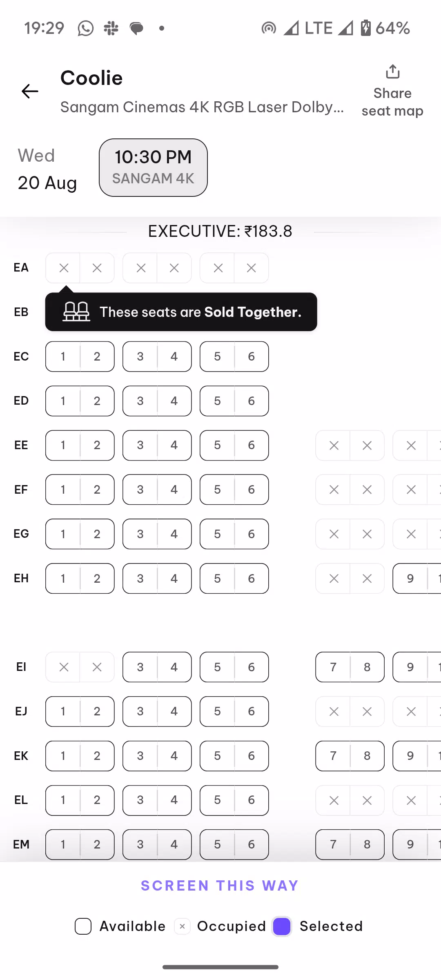Image resolution: width=441 pixels, height=980 pixels.
Task: Tap the battery icon showing 64%
Action: click(x=366, y=28)
